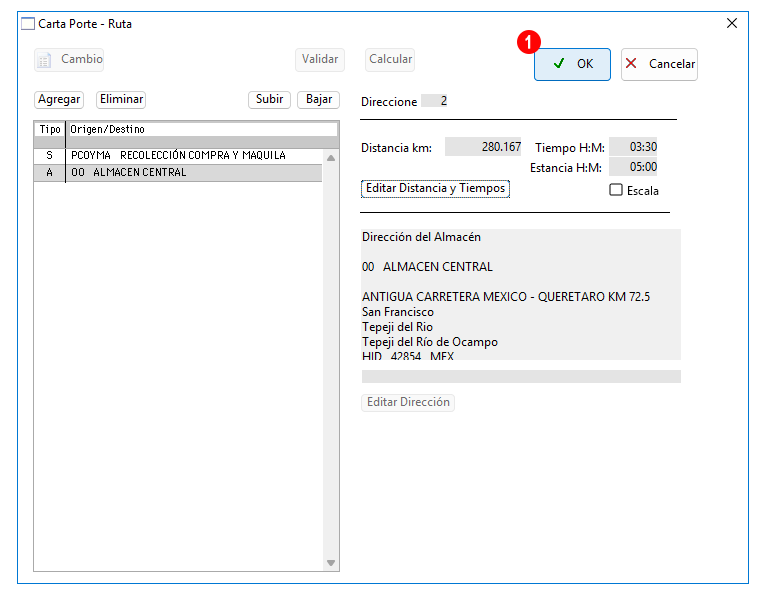768x595 pixels.
Task: Click the 'San Francisco' address line
Action: coord(398,312)
